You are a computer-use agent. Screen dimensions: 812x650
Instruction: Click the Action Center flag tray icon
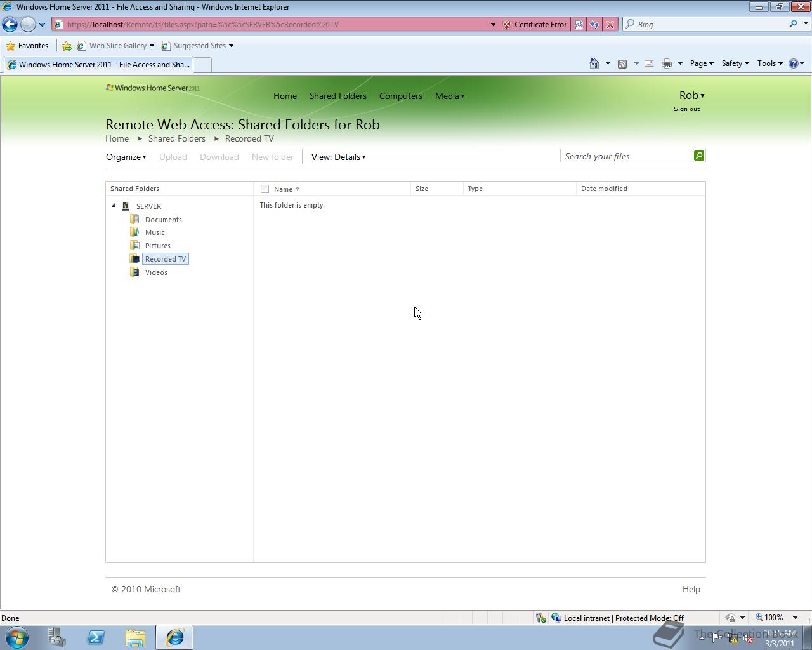pyautogui.click(x=717, y=638)
